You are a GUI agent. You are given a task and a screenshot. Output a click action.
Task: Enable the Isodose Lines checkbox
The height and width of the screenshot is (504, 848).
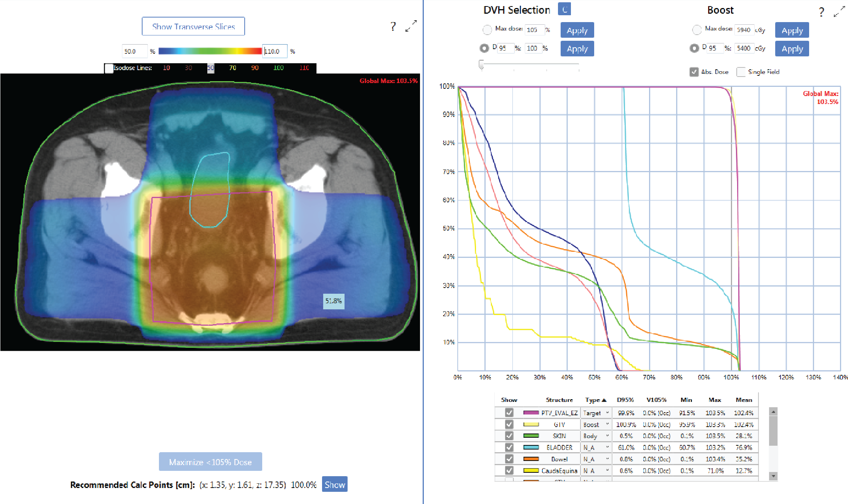click(x=109, y=68)
